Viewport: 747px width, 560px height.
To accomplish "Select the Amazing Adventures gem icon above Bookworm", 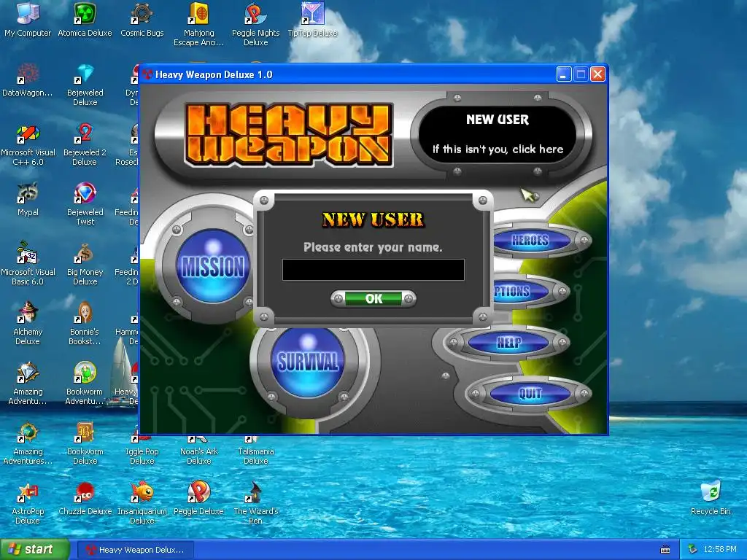I will click(28, 384).
